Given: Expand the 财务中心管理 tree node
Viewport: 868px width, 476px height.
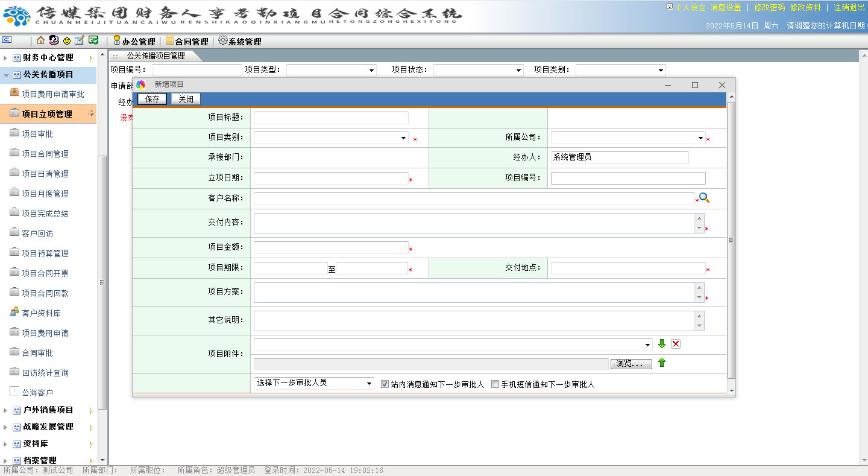Looking at the screenshot, I should pos(6,58).
